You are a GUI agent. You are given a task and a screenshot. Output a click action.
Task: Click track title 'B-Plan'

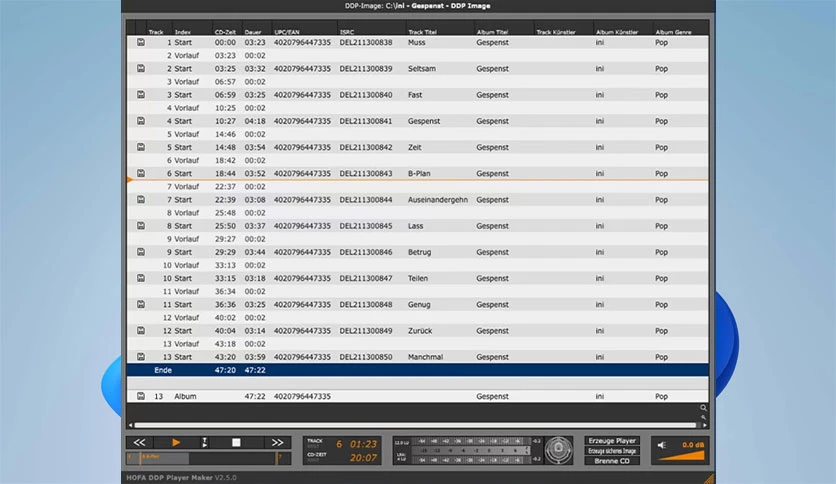click(419, 173)
